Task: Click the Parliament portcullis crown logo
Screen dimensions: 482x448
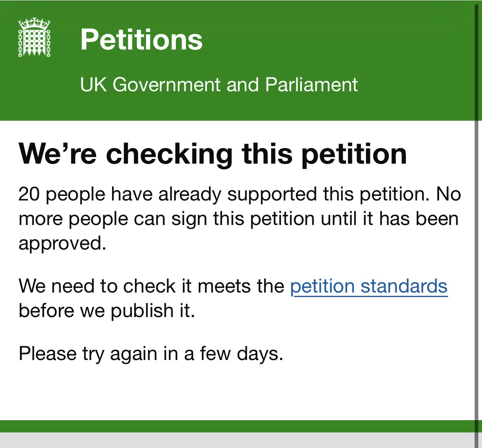Action: 34,37
